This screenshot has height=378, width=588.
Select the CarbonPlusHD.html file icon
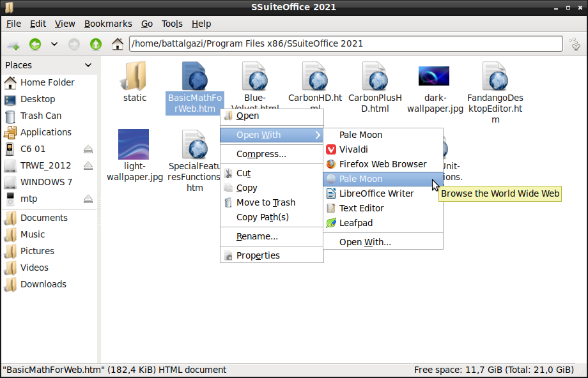coord(375,76)
